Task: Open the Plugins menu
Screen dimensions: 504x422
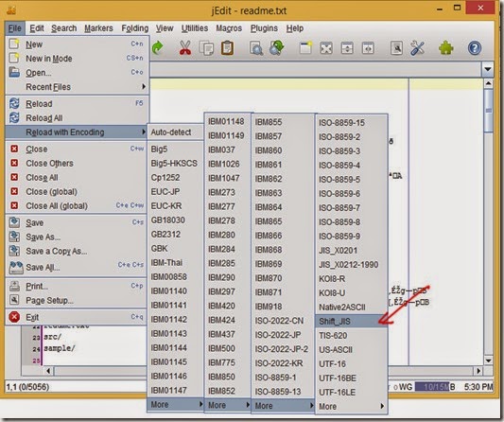Action: (x=264, y=28)
